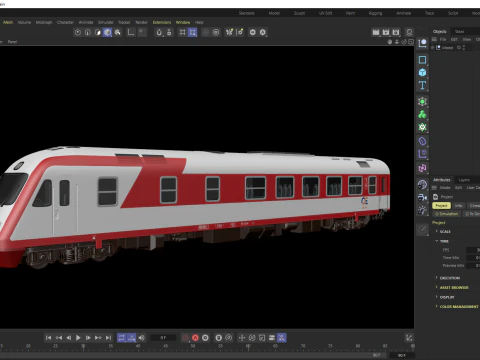Select the Rectangle spline tool
This screenshot has width=480, height=360.
pyautogui.click(x=422, y=60)
